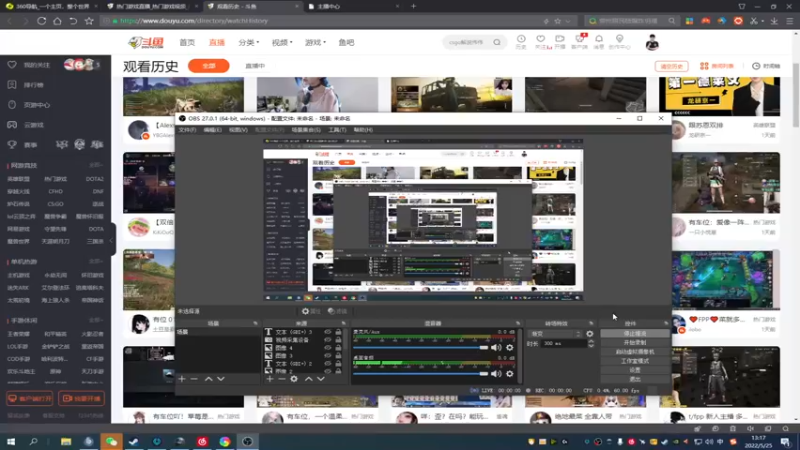Viewport: 800px width, 450px height.
Task: Open the OBS 工具(T) menu
Action: pyautogui.click(x=337, y=130)
